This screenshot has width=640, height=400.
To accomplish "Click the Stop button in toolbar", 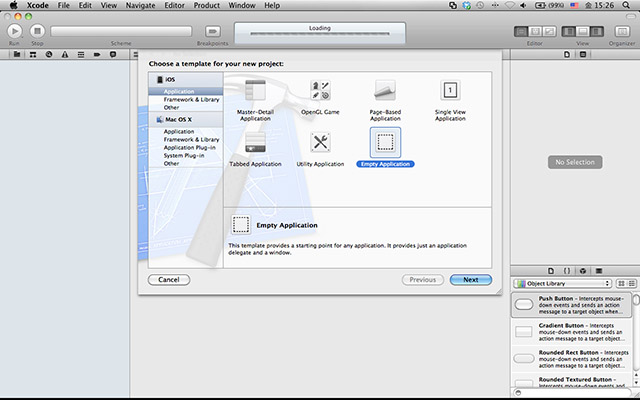I will point(37,31).
